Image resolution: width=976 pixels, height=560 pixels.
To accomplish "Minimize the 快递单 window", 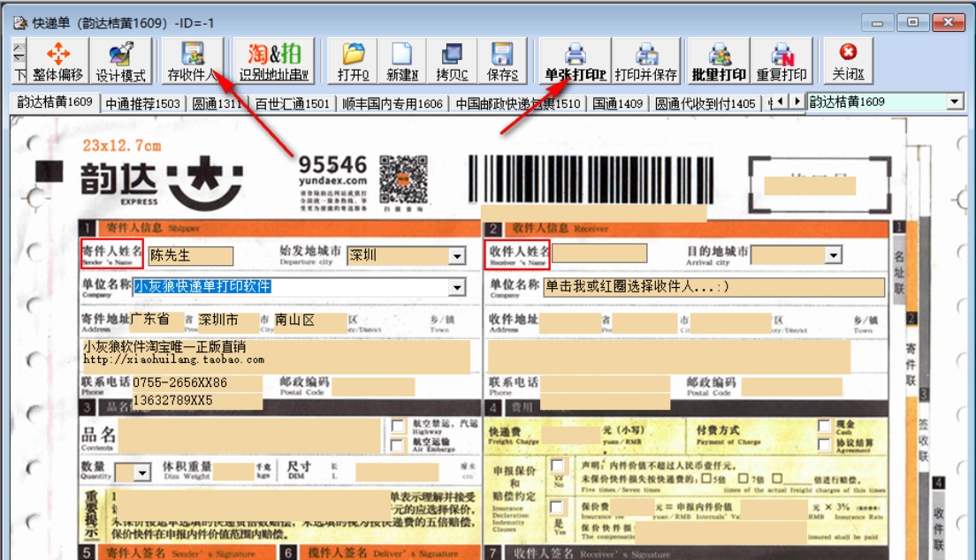I will [878, 22].
